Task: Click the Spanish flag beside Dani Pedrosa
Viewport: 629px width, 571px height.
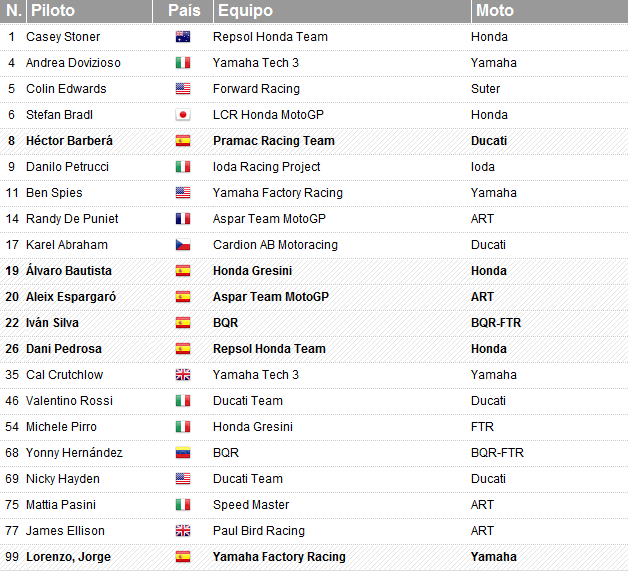Action: pos(183,349)
